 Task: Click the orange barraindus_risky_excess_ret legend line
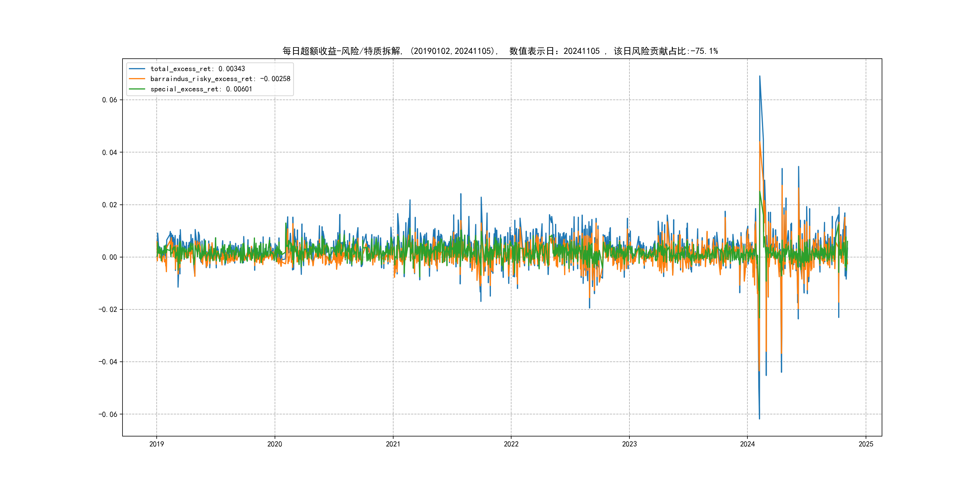pyautogui.click(x=137, y=79)
